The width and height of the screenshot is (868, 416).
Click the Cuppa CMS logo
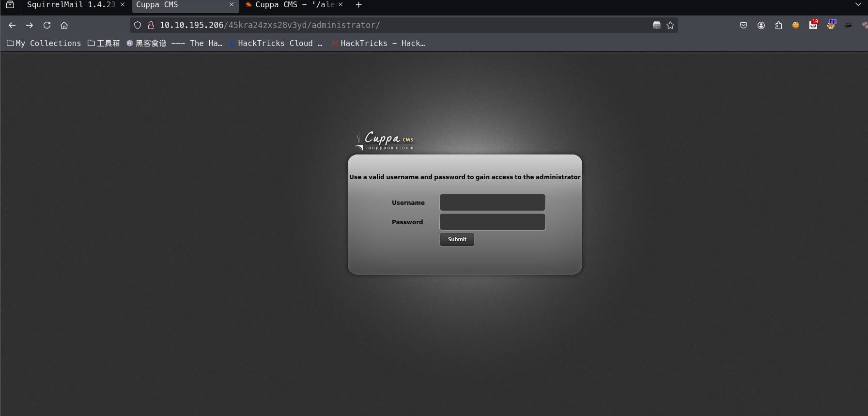coord(385,141)
